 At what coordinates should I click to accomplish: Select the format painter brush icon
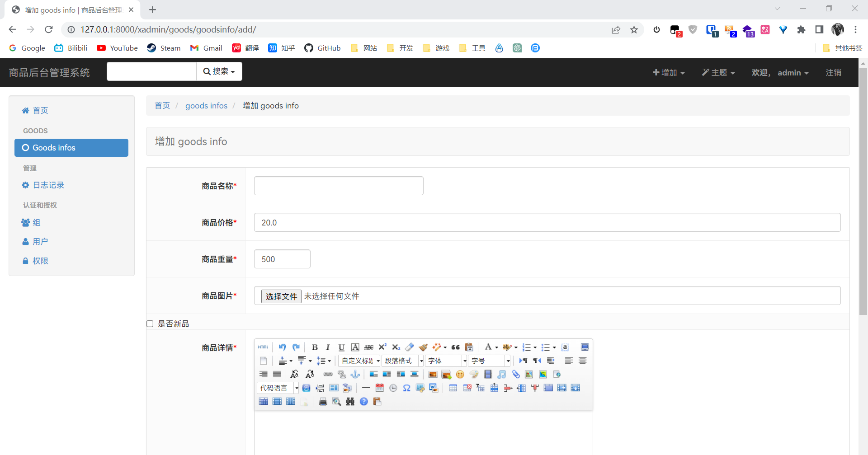point(423,347)
